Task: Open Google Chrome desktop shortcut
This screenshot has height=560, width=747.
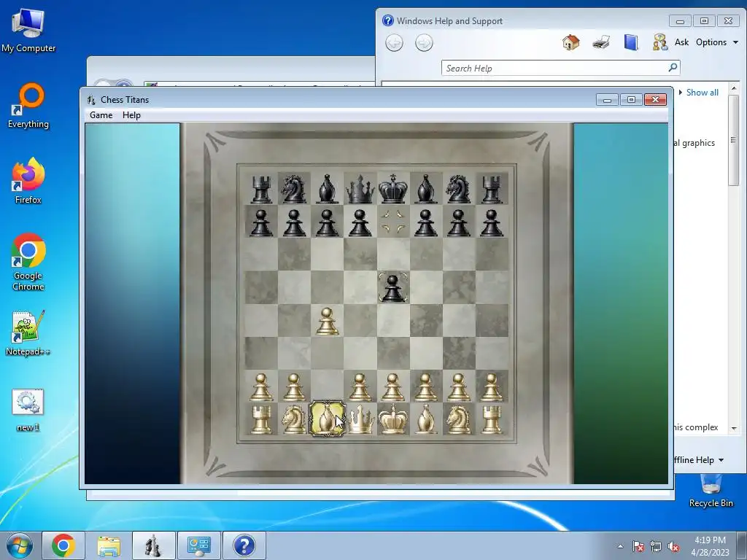Action: pyautogui.click(x=28, y=262)
